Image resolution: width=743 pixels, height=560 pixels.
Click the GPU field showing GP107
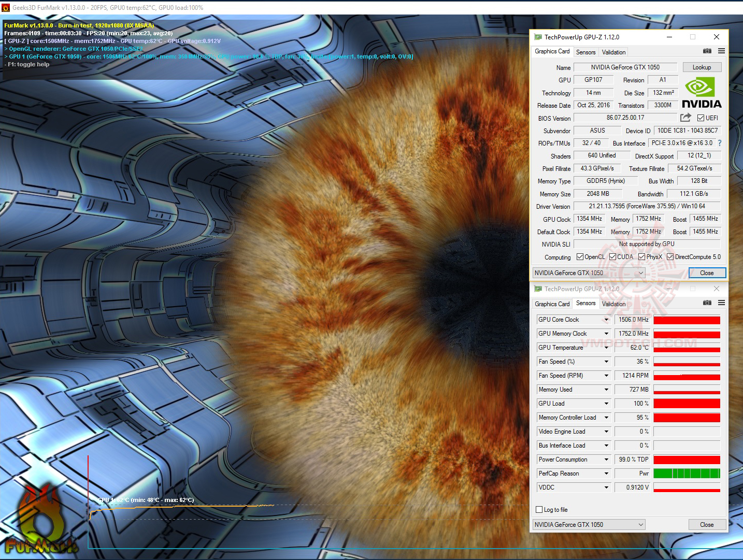[x=594, y=80]
